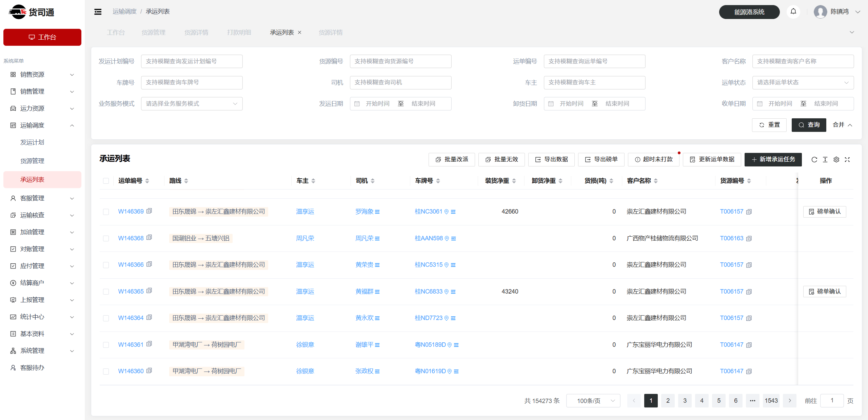This screenshot has width=868, height=420.
Task: Check the row for W146360
Action: tap(106, 372)
